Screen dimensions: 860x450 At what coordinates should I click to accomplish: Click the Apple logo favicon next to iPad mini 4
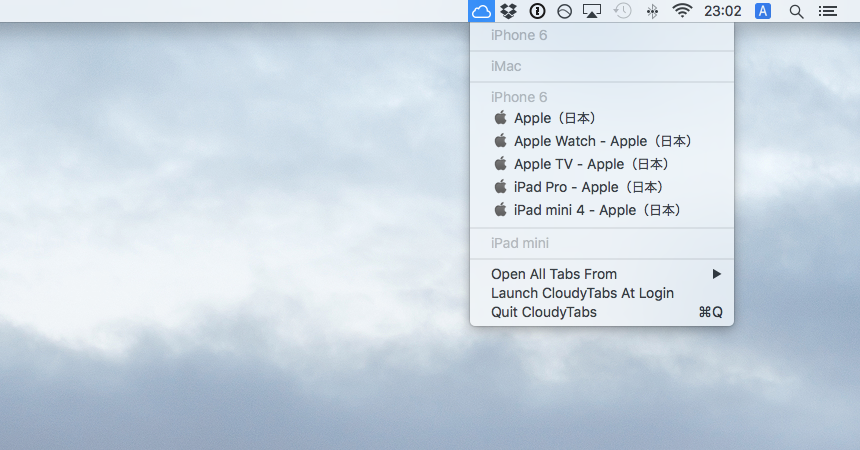(x=500, y=210)
